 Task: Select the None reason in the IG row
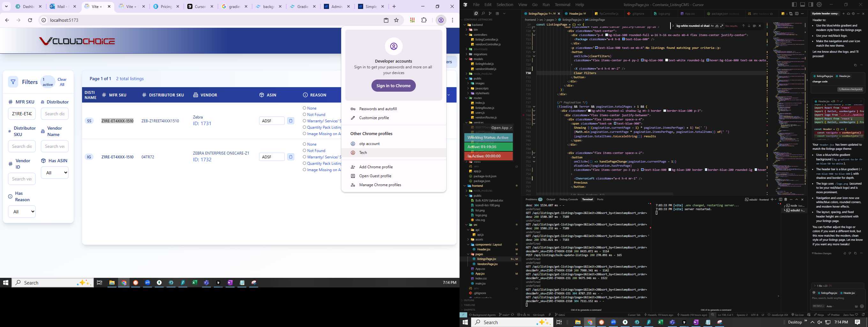304,144
